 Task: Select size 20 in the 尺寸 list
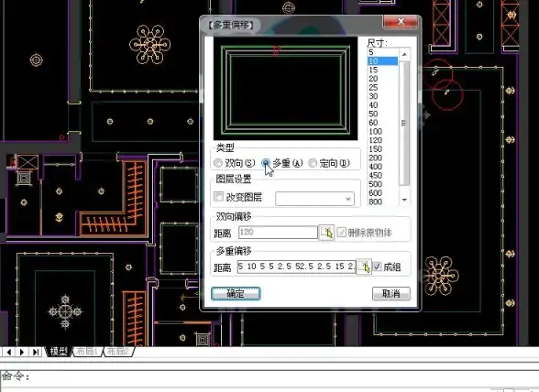pyautogui.click(x=382, y=79)
